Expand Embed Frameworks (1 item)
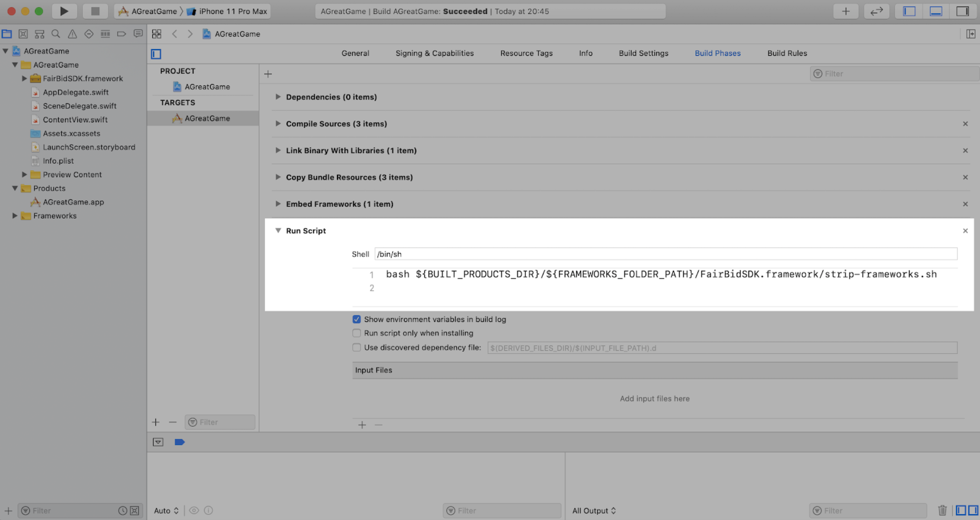 [x=278, y=204]
